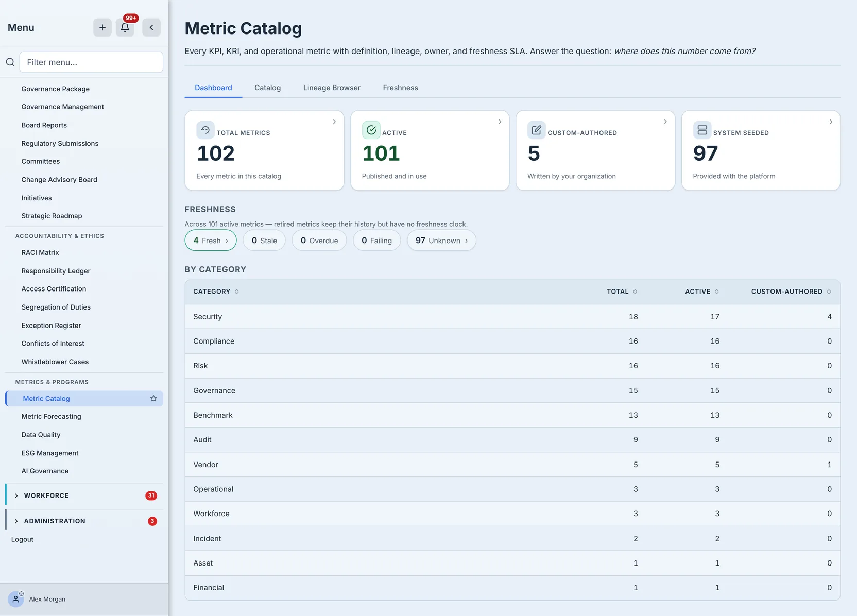This screenshot has height=616, width=857.
Task: Sort by Custom-Authored column sort icon
Action: (829, 292)
